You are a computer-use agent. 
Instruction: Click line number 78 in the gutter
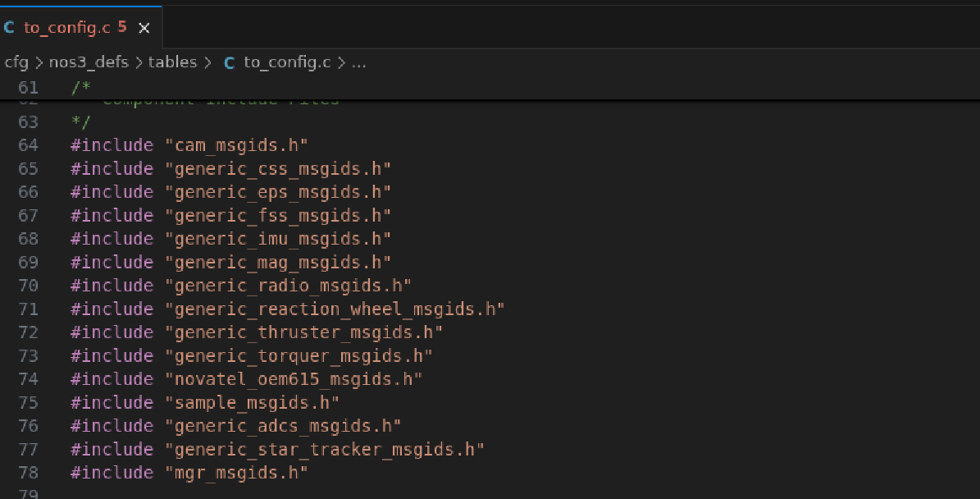coord(28,473)
